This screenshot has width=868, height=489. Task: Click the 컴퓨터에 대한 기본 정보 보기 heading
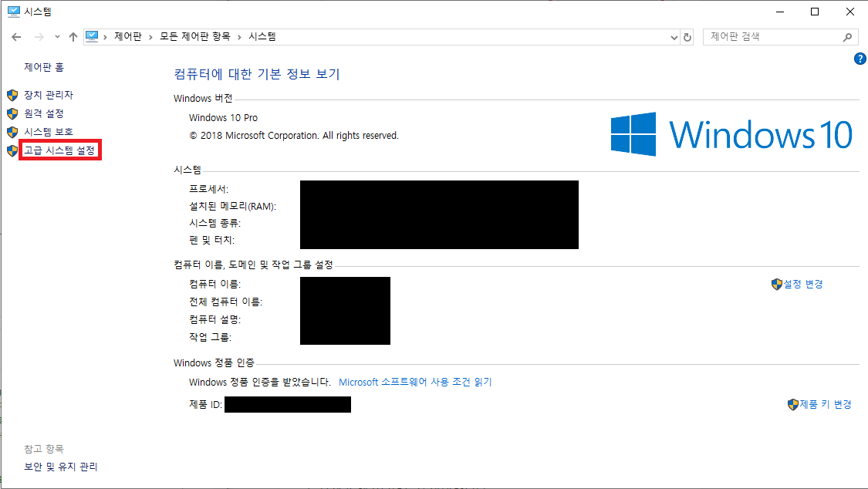[x=257, y=73]
